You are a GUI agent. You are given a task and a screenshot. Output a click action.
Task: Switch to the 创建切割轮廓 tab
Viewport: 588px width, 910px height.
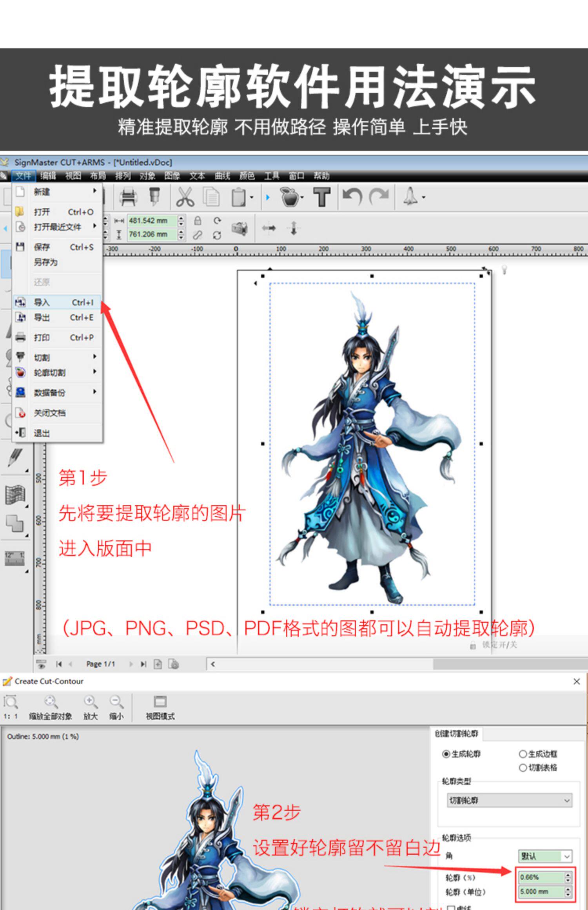456,734
